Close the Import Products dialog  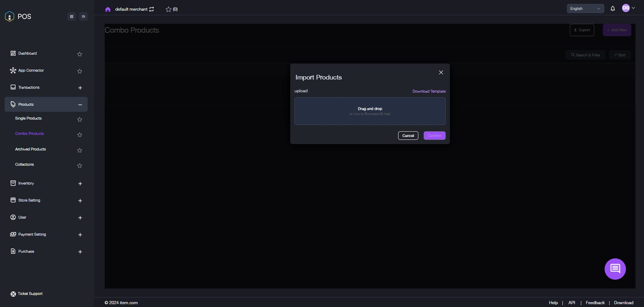[x=441, y=72]
